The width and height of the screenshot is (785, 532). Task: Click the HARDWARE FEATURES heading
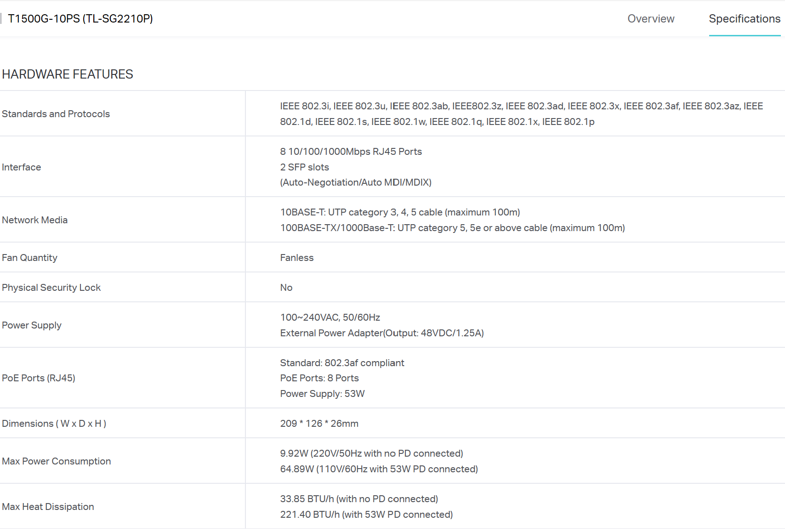click(x=68, y=74)
